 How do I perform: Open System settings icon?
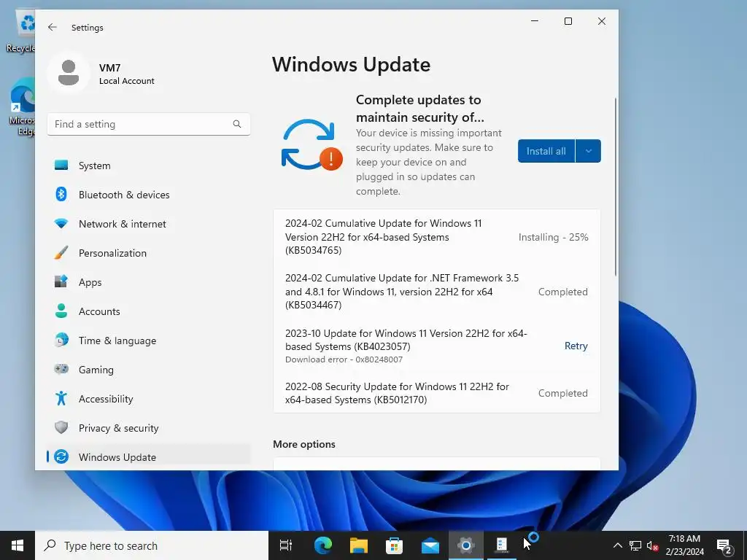pyautogui.click(x=61, y=166)
